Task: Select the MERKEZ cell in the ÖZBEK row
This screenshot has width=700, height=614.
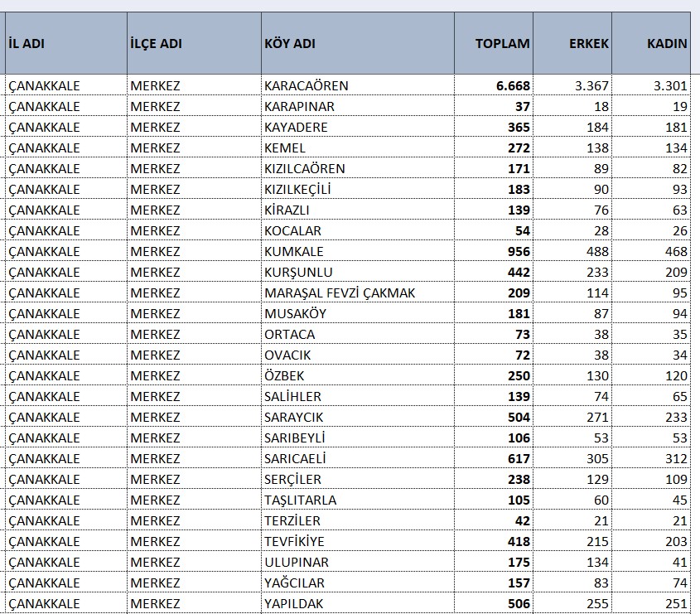Action: 192,375
